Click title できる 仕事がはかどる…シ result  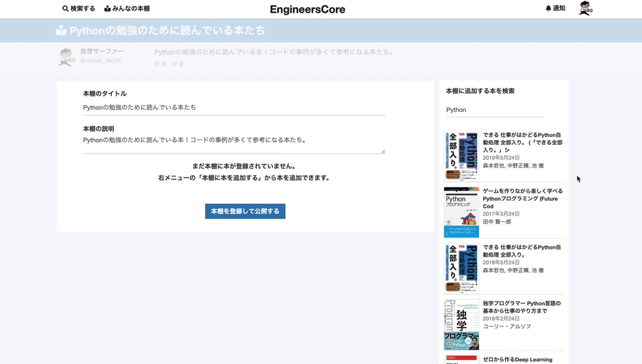[x=523, y=142]
